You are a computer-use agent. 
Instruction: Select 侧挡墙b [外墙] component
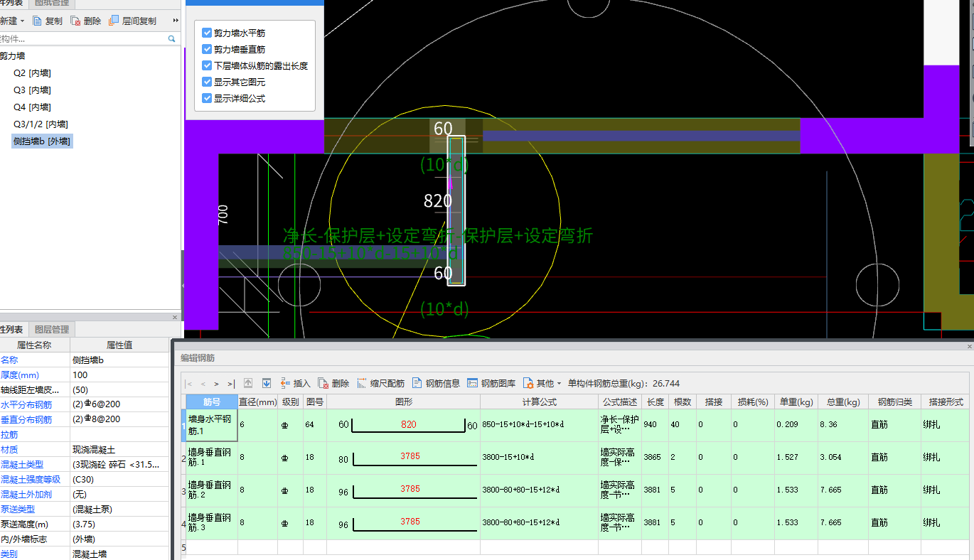tap(42, 141)
